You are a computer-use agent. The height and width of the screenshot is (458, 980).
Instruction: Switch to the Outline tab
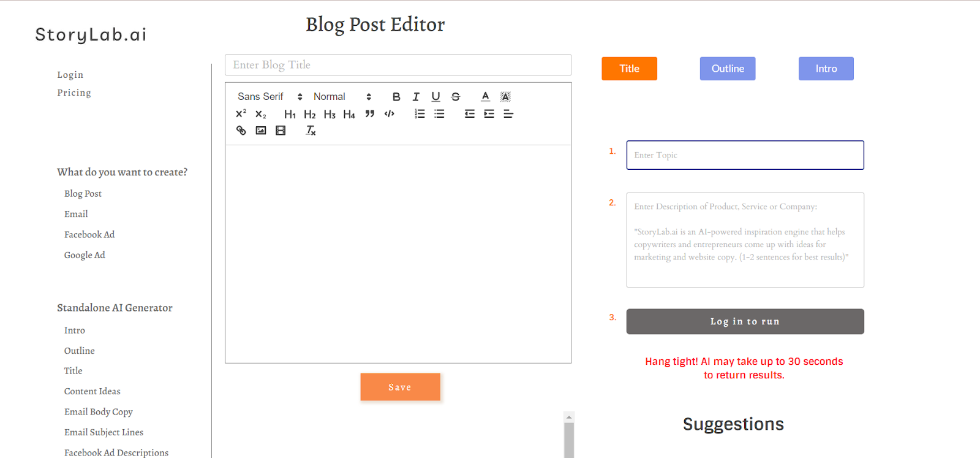[728, 69]
